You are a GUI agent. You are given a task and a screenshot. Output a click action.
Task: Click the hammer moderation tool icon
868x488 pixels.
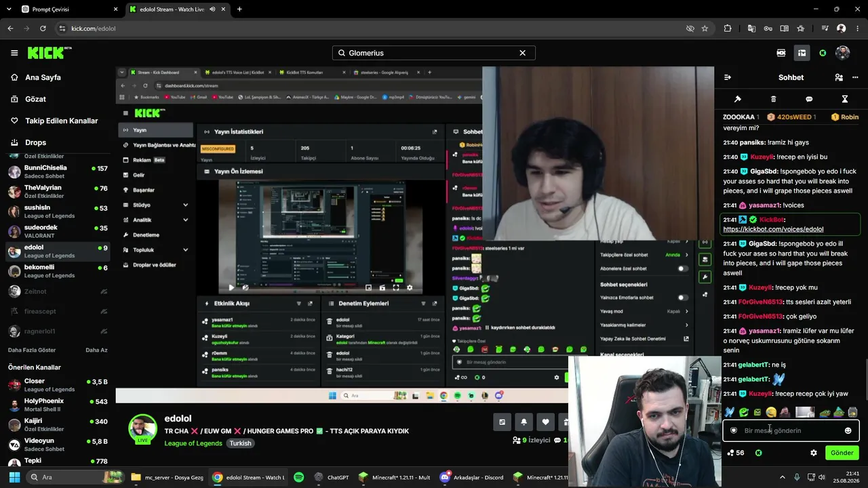(738, 99)
